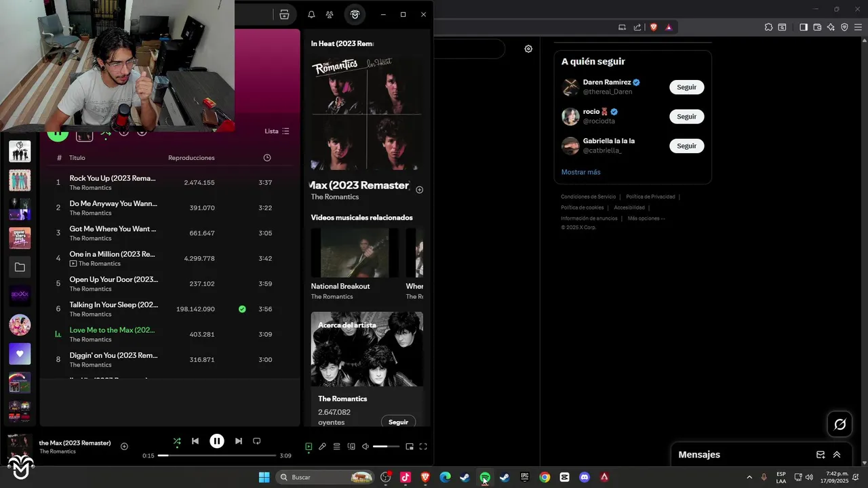Toggle repeat in Spotify player

(256, 441)
